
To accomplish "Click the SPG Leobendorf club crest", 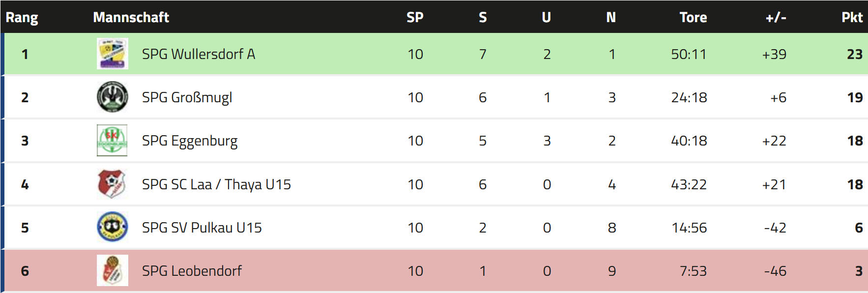I will click(112, 270).
